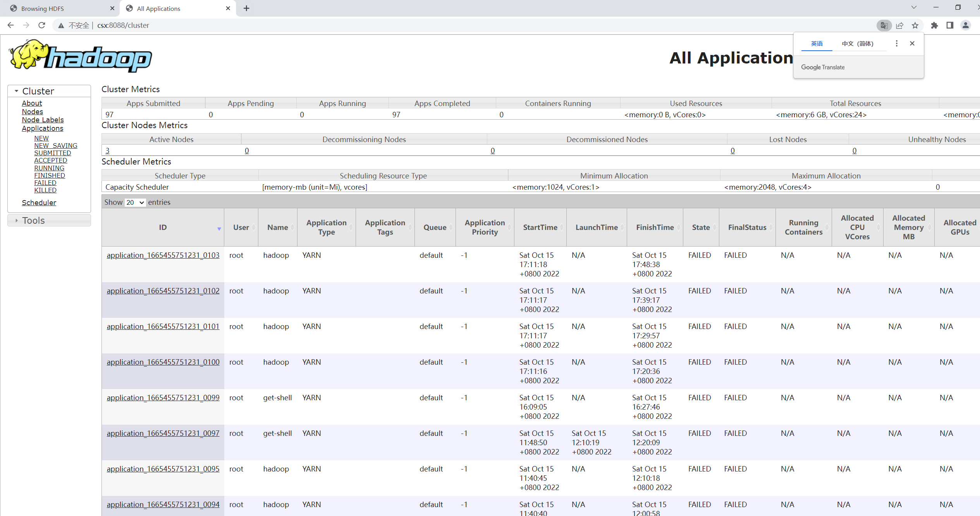Screen dimensions: 980x516
Task: Open the FAILED applications link in the sidebar
Action: (x=45, y=183)
